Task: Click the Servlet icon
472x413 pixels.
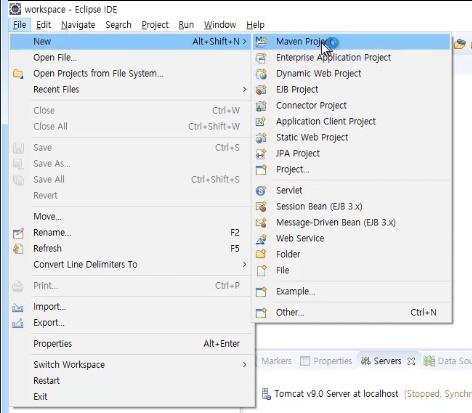Action: click(261, 191)
